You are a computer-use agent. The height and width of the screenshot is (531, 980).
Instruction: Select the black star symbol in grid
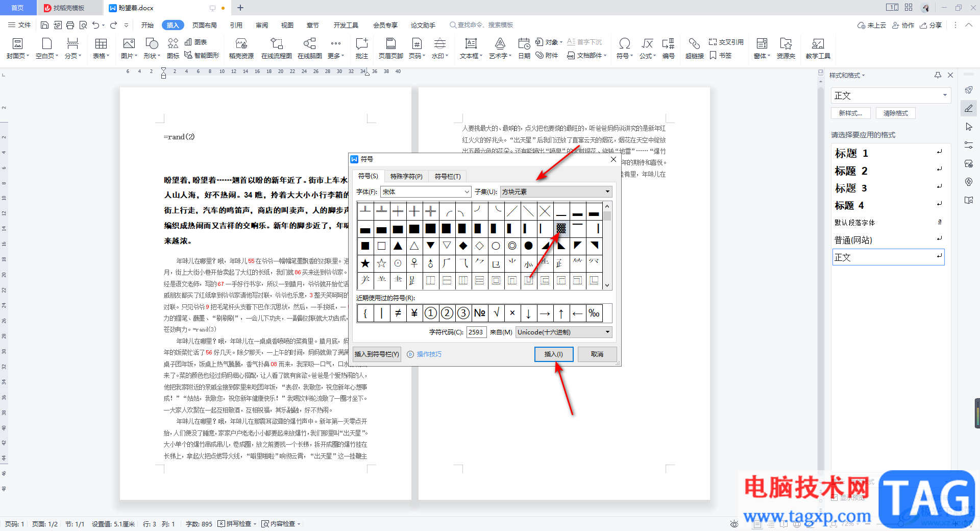(x=365, y=263)
